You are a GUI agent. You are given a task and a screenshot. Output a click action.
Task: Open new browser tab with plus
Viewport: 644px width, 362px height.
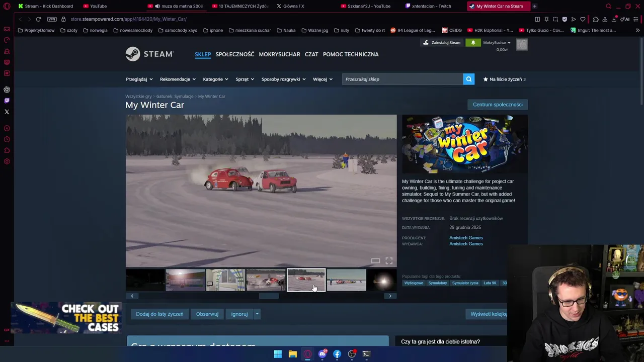coord(534,6)
